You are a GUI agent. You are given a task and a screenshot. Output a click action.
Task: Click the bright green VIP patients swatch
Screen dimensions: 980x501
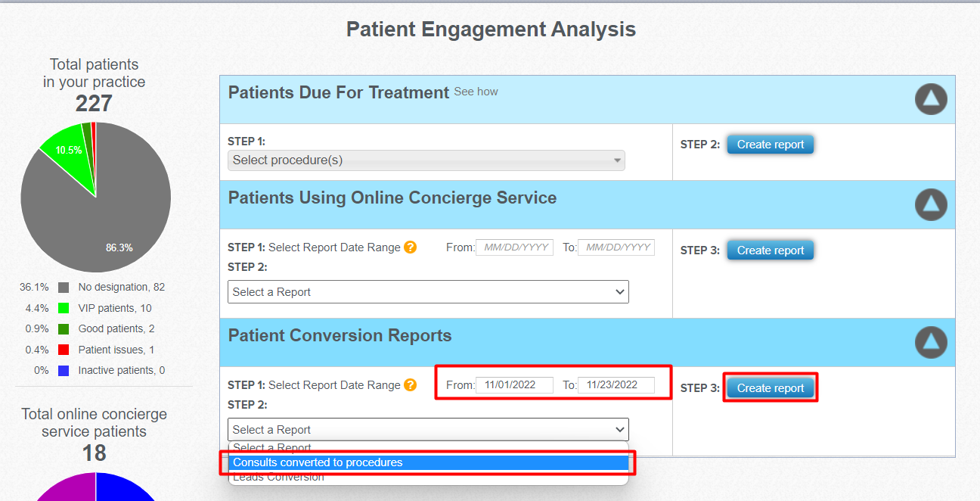point(64,308)
